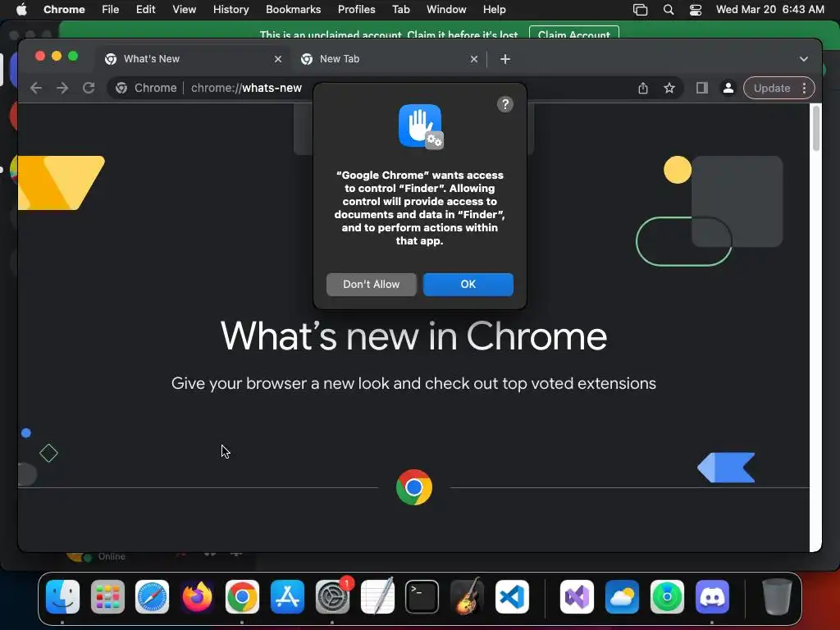
Task: Open Spotlight search in the menu bar
Action: (x=668, y=10)
